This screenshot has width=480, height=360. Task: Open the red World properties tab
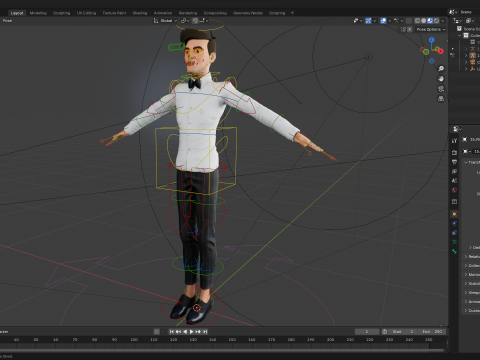pyautogui.click(x=454, y=190)
